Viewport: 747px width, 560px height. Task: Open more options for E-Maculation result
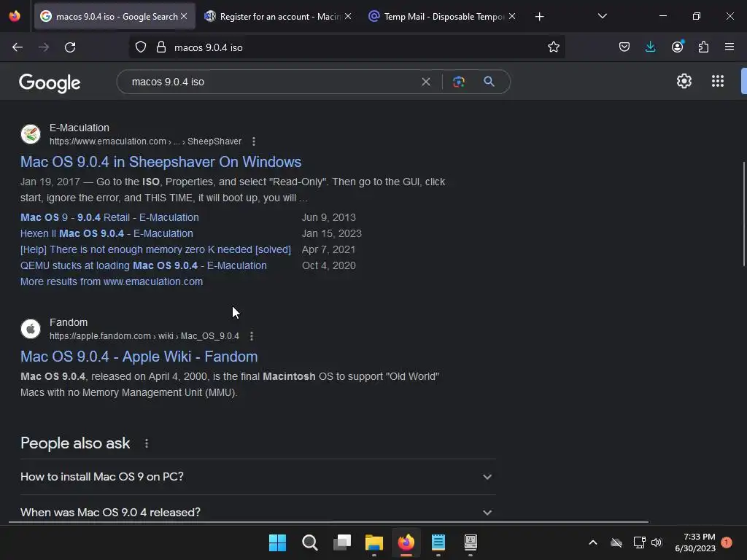click(253, 141)
